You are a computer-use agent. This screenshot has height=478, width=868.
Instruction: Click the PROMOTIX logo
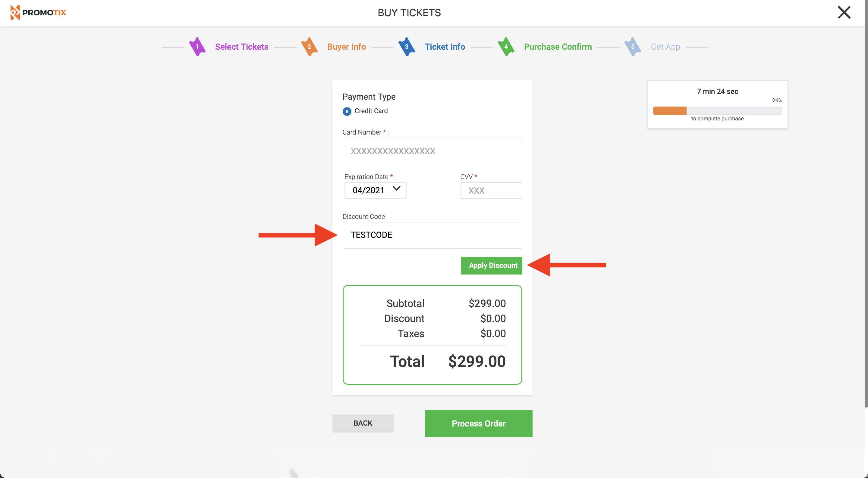pyautogui.click(x=38, y=12)
